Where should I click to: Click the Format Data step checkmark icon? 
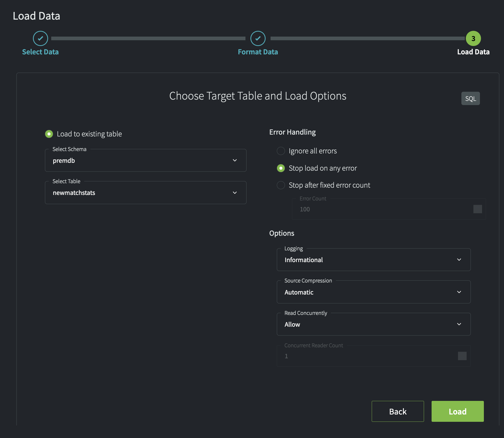pos(258,38)
